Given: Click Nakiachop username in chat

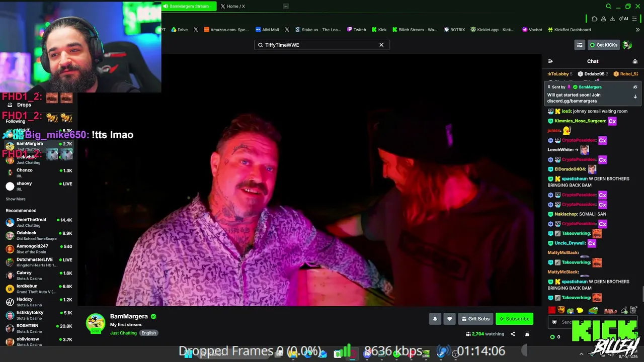Looking at the screenshot, I should pos(566,214).
